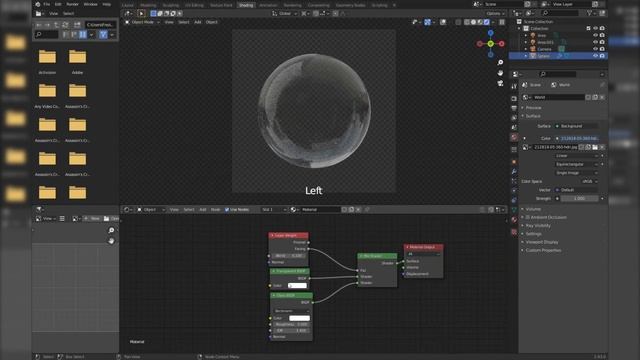640x360 pixels.
Task: Click zoom magnifier in image editor
Action: (111, 231)
